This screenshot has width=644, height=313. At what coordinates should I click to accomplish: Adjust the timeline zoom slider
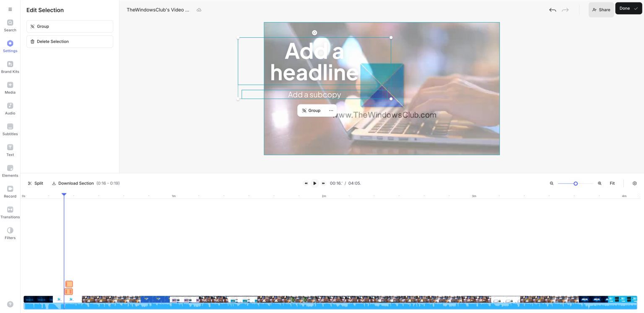[576, 183]
